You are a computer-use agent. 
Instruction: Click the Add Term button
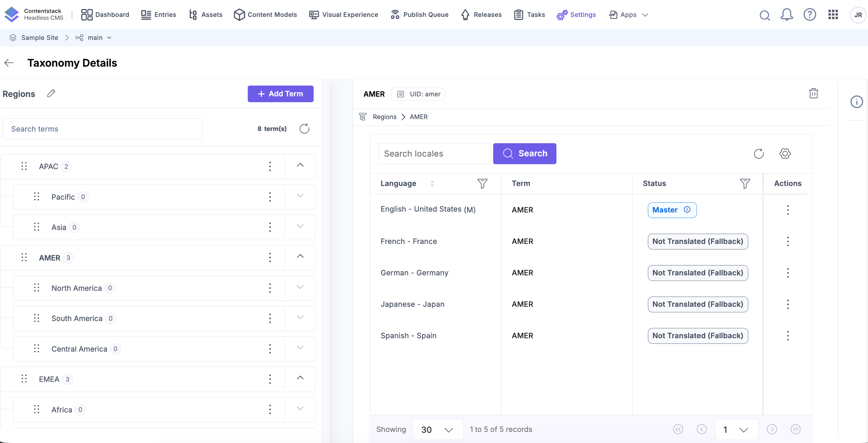280,94
